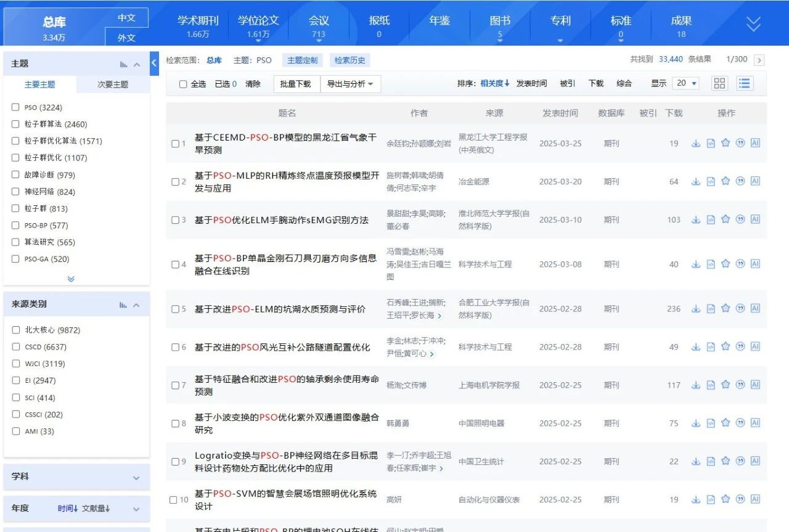Tick the 北大核心 (9872) source checkbox
789x532 pixels.
coord(16,330)
